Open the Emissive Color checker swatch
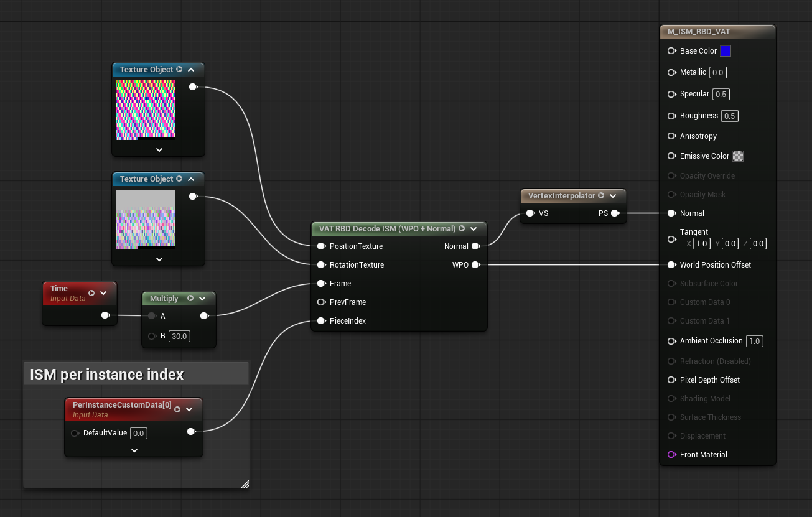 tap(738, 156)
